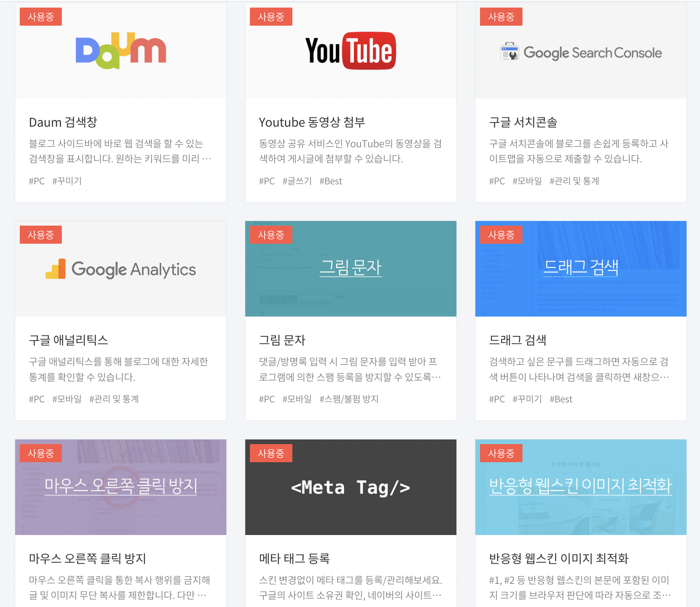
Task: Open the 반응형 웹스킨 이미지 최적화 banner
Action: (581, 487)
